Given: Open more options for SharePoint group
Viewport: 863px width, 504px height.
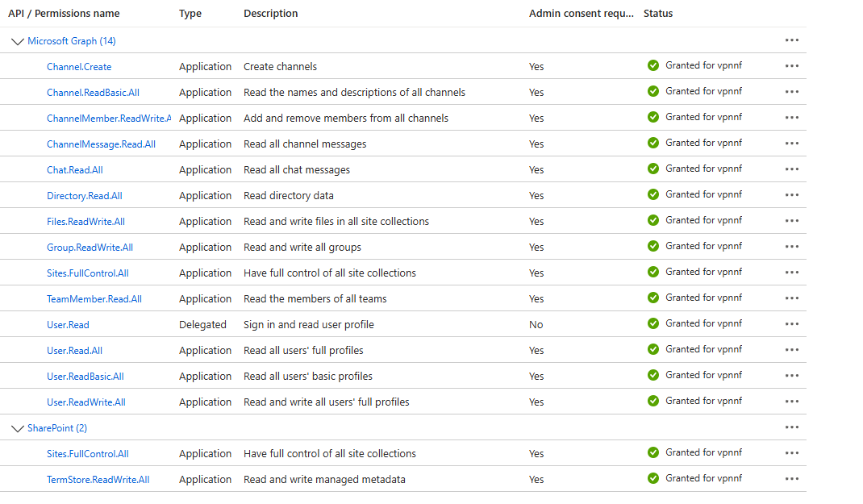Looking at the screenshot, I should coord(791,427).
